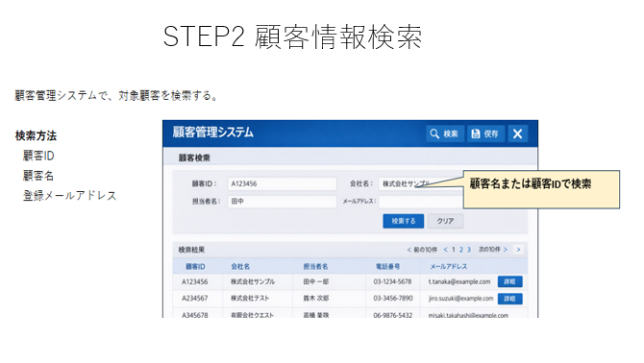Click the 検索結果 section heading
Viewport: 644px width, 363px height.
click(191, 250)
